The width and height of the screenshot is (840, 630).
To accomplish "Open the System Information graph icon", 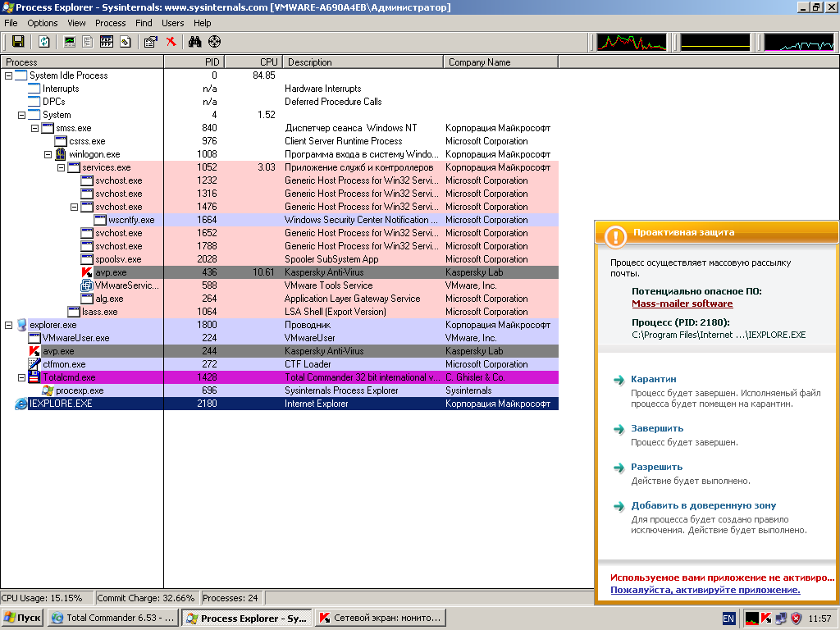I will 70,42.
